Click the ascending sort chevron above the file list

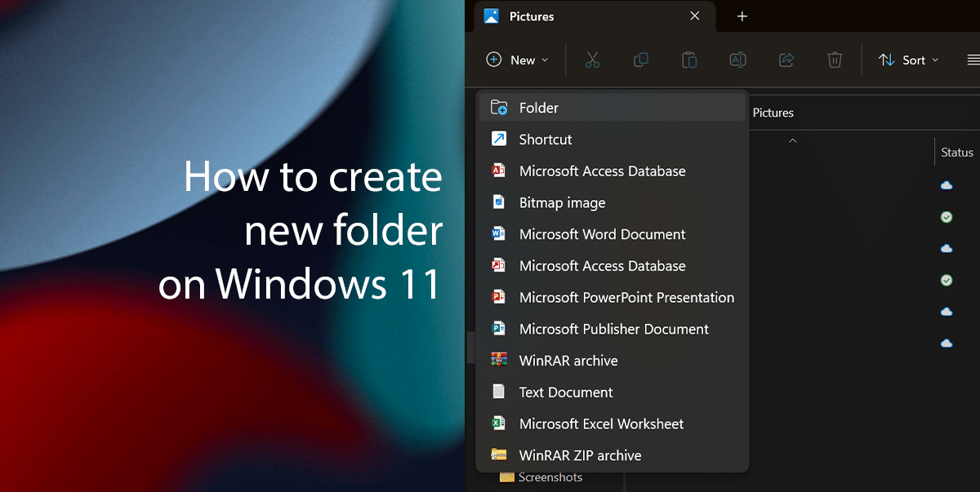pyautogui.click(x=792, y=140)
